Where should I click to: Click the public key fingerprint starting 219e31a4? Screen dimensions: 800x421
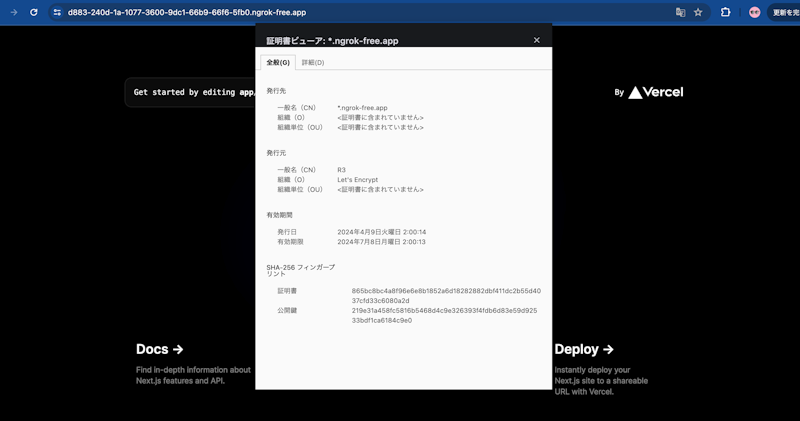444,315
